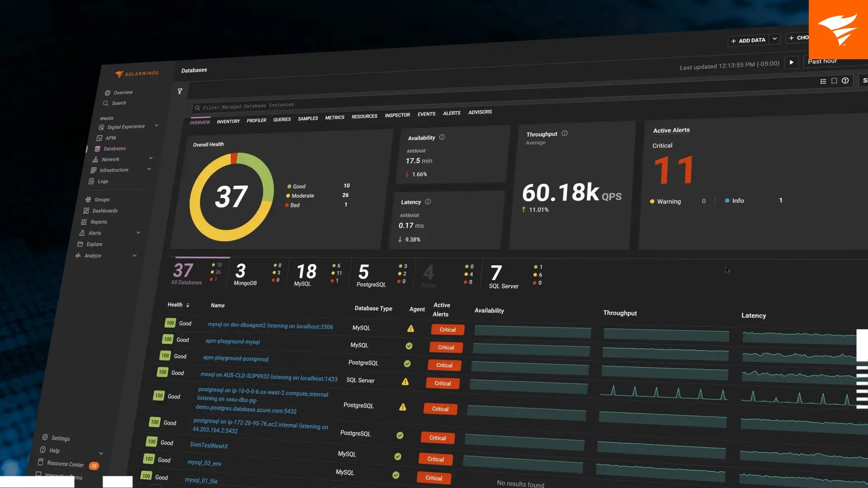The width and height of the screenshot is (868, 488).
Task: Switch to the Inventory tab
Action: [228, 122]
